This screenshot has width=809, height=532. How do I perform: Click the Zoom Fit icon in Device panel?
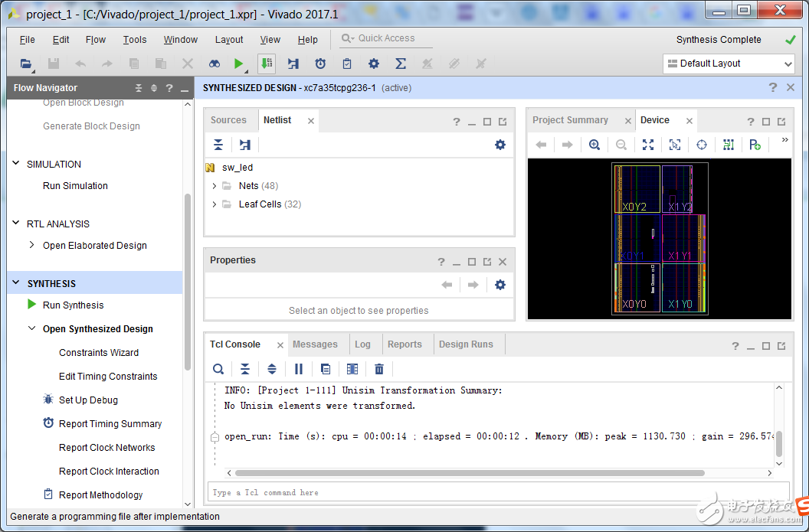tap(648, 145)
